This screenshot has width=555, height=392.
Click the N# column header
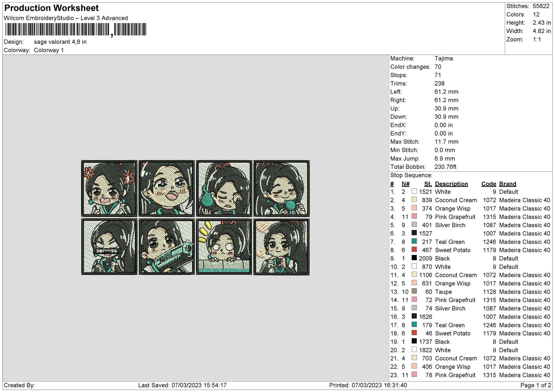tap(406, 184)
